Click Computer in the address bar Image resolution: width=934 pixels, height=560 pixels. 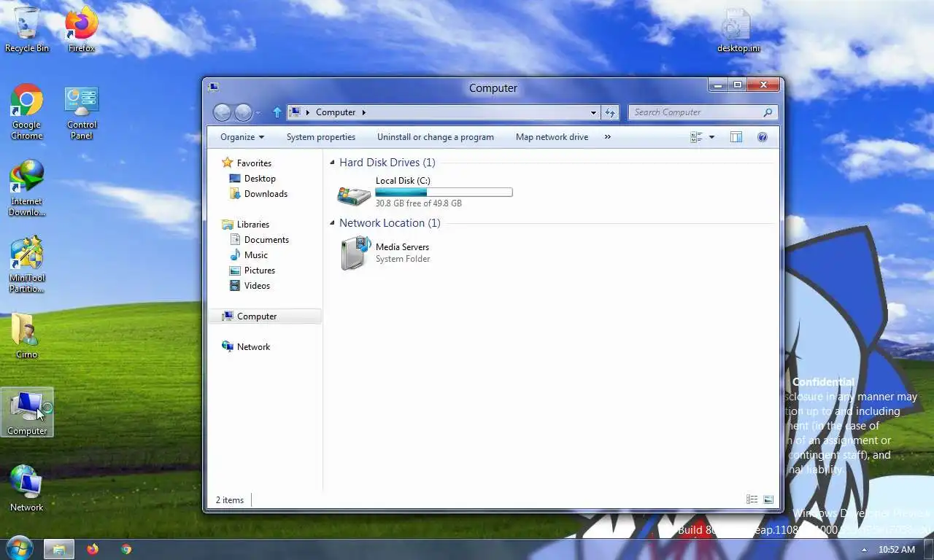point(336,112)
